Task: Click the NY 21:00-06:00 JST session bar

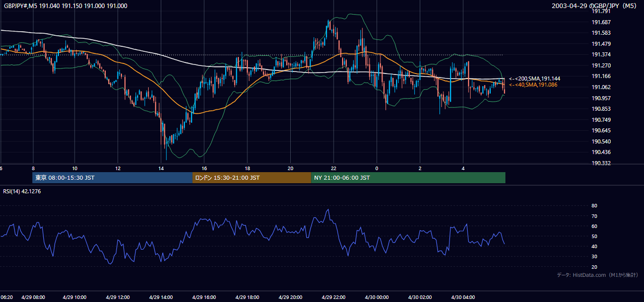Action: tap(408, 178)
